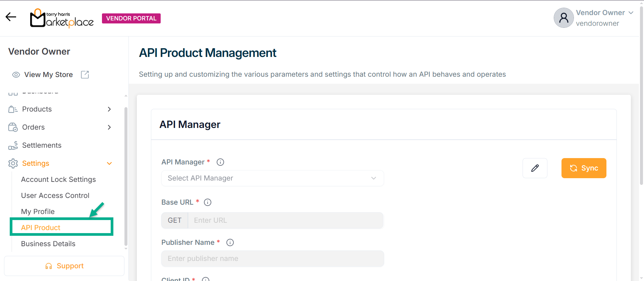Click the Vendor Owner avatar icon
644x281 pixels.
[563, 18]
